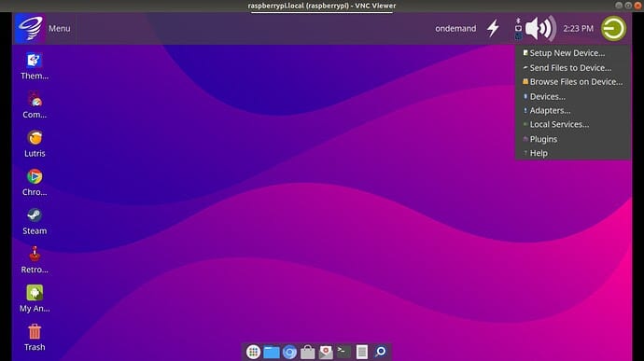
Task: Launch the terminal from the dock
Action: click(x=343, y=352)
